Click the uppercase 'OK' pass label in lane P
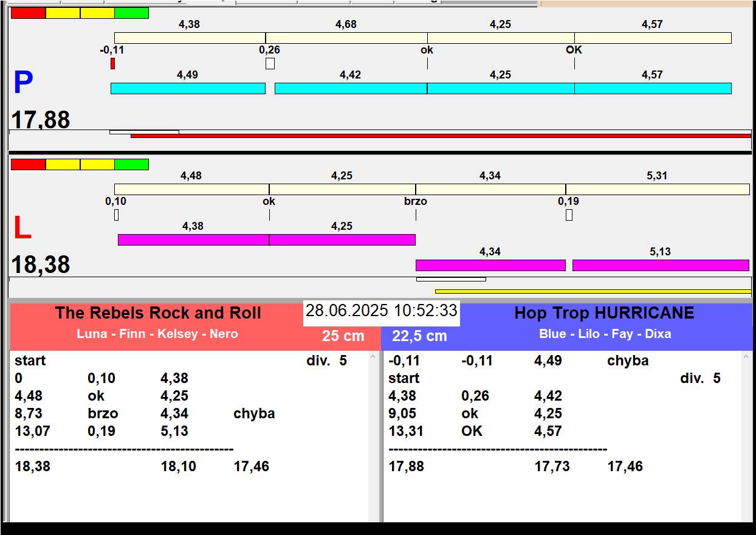756x535 pixels. click(x=574, y=50)
